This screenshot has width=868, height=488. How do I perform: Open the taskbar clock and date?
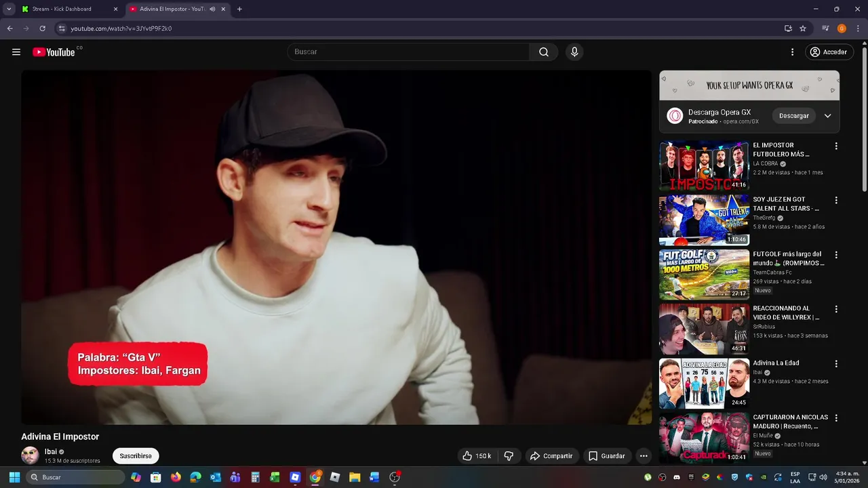[848, 477]
